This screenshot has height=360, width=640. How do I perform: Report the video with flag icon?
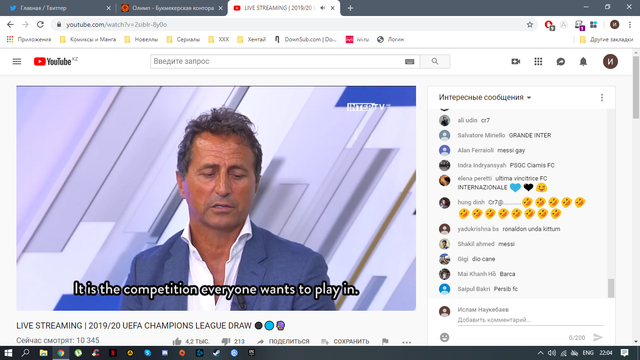click(385, 341)
